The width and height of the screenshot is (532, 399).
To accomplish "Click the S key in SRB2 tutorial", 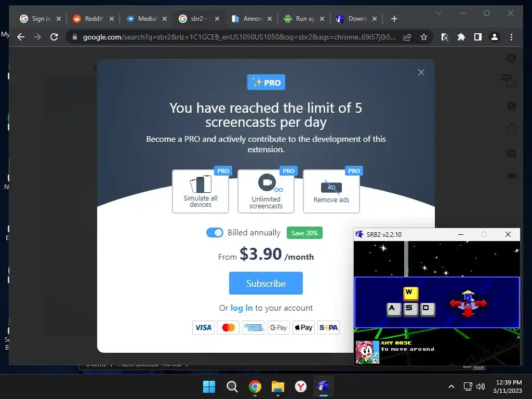I will point(410,309).
